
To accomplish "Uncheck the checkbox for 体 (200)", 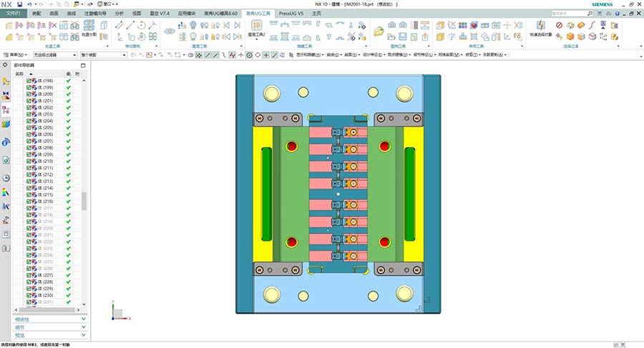I will [29, 94].
